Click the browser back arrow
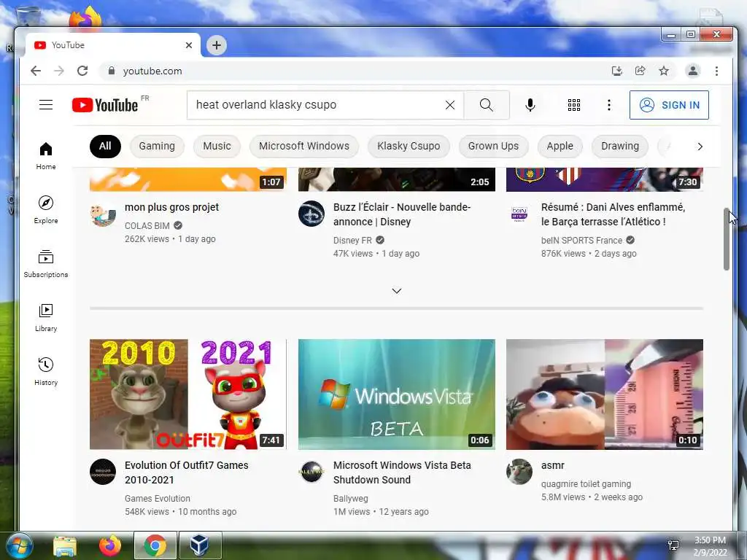Screen dimensions: 747x560 coord(36,71)
